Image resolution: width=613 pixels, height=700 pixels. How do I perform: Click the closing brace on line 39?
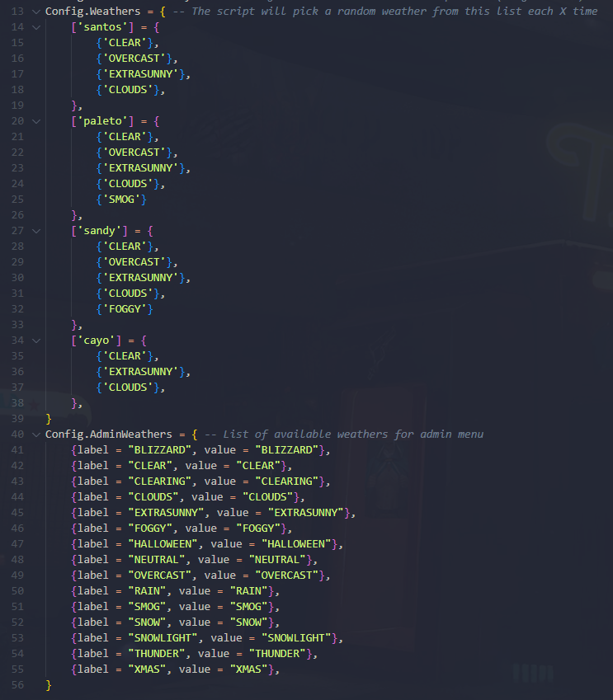click(48, 419)
